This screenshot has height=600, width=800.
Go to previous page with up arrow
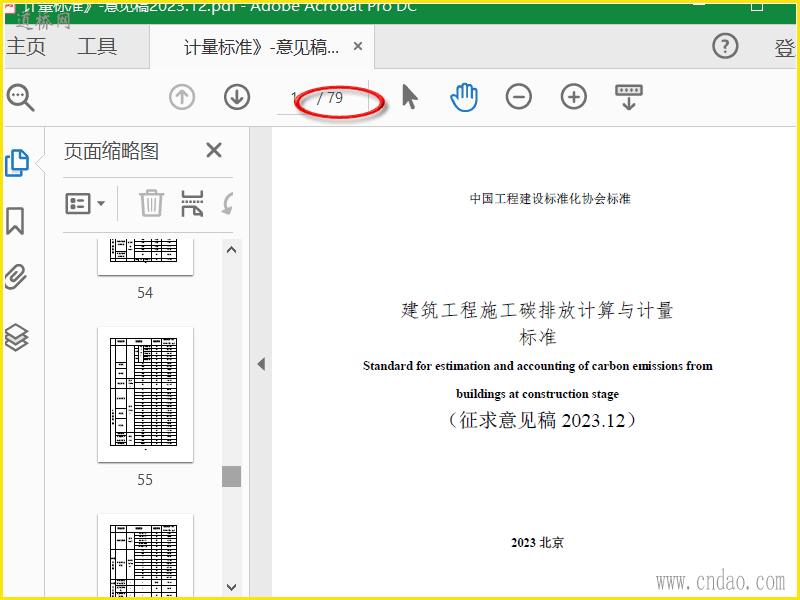point(182,97)
